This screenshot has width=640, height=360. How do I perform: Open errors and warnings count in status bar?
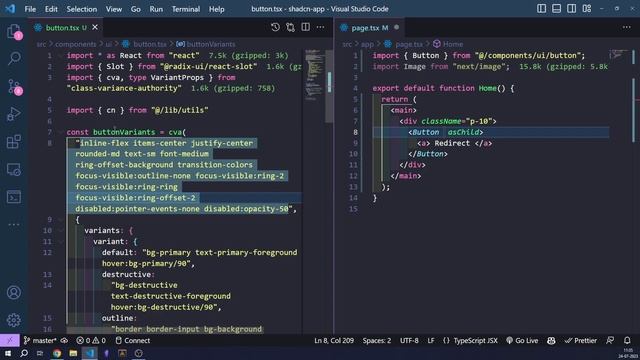[91, 340]
